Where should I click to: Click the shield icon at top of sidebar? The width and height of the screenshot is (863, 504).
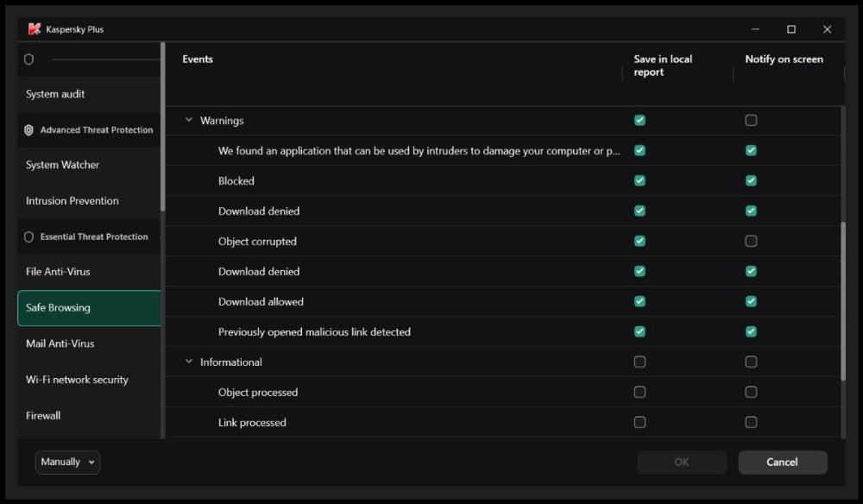[28, 59]
